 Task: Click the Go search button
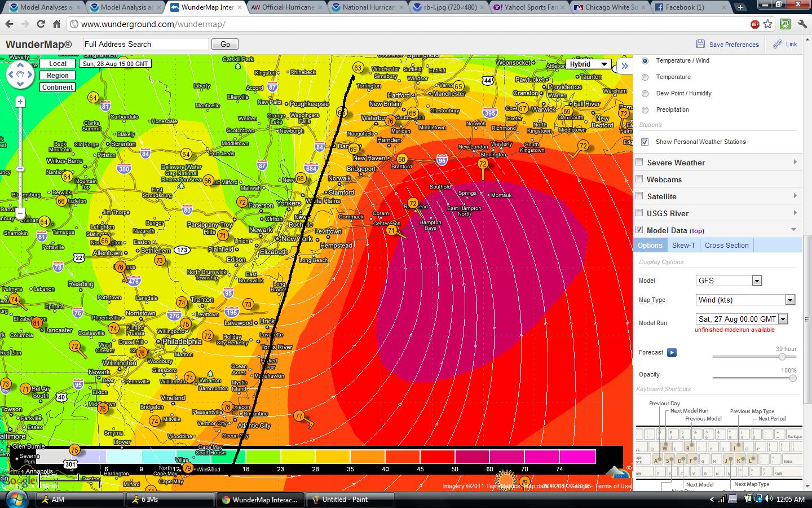(225, 44)
